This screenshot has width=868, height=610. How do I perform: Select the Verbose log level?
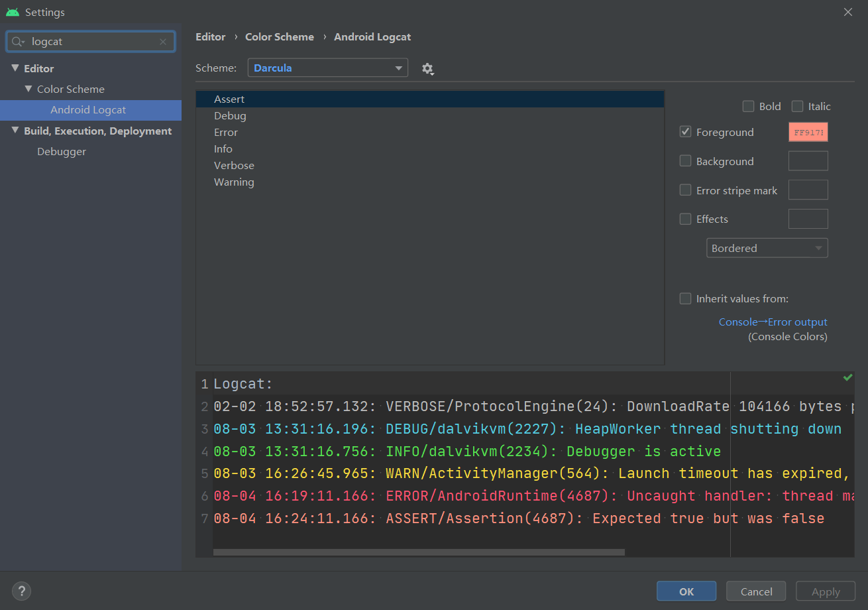[x=430, y=166]
